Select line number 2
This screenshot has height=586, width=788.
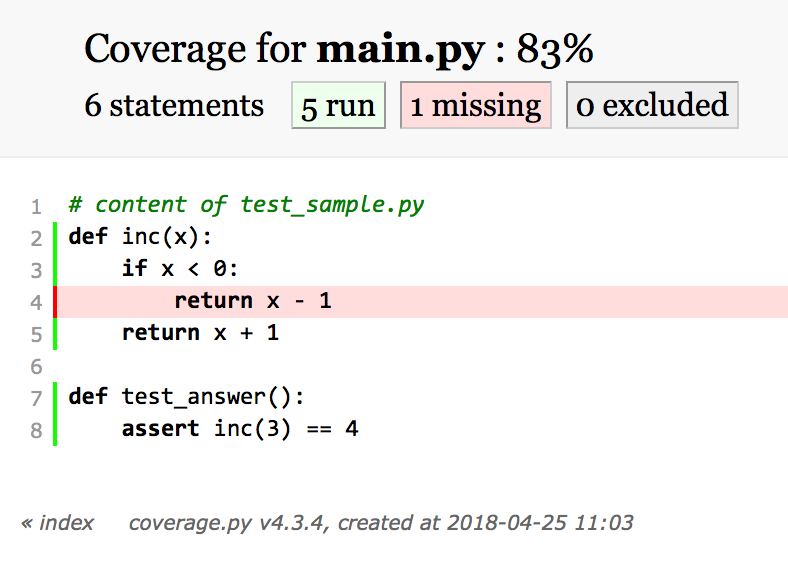click(36, 238)
